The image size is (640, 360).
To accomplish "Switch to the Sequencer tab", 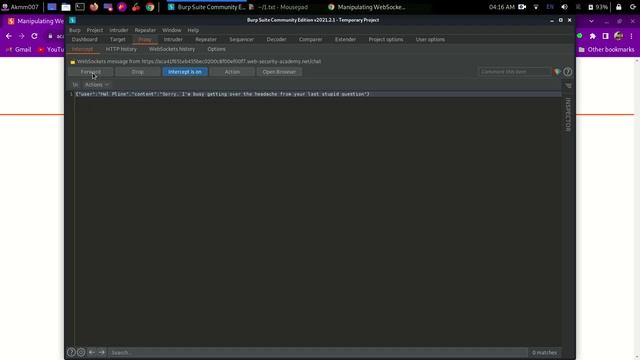I will point(241,40).
